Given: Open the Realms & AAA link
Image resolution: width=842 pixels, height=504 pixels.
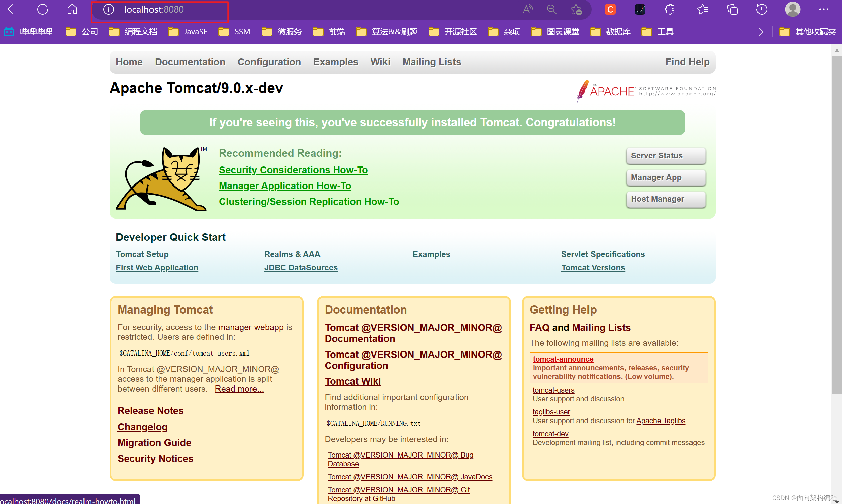Looking at the screenshot, I should (292, 255).
